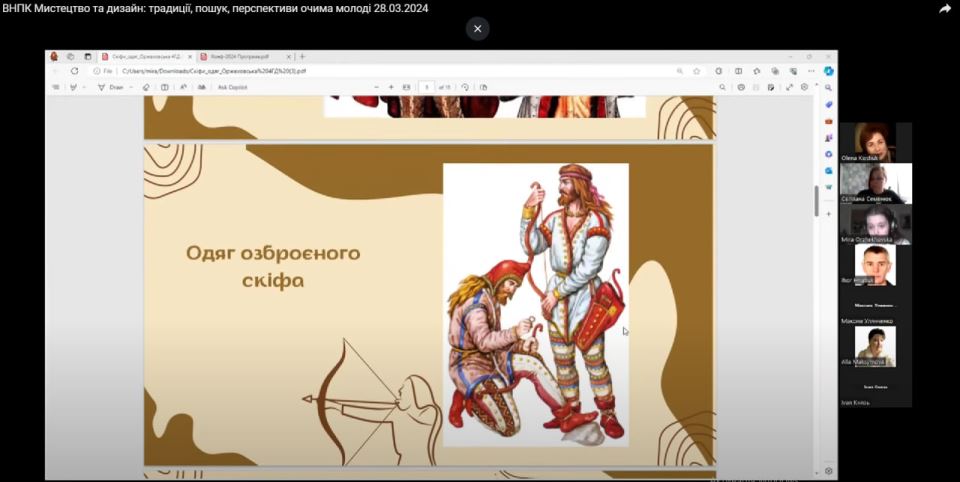This screenshot has width=960, height=482.
Task: Close the video overlay with X button
Action: point(477,28)
